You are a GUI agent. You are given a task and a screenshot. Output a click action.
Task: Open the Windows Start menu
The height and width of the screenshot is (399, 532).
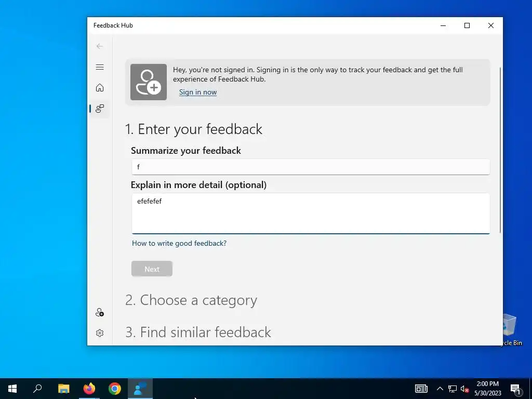(12, 389)
